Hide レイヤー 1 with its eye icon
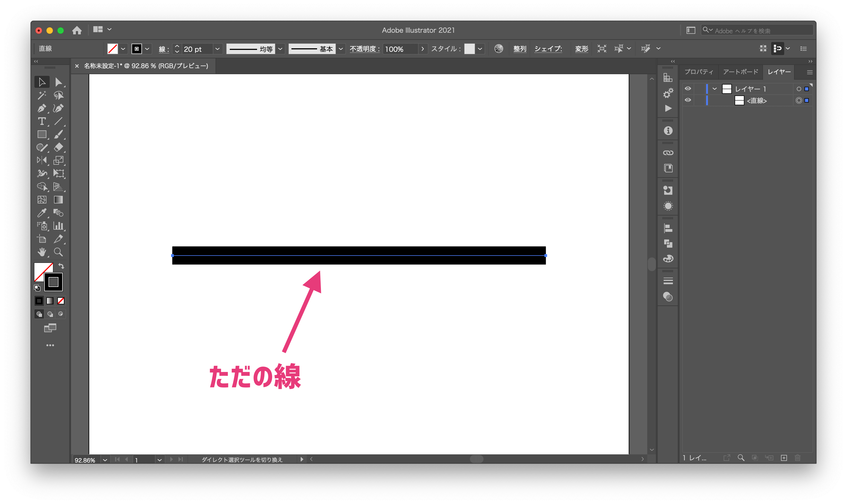847x504 pixels. (688, 89)
